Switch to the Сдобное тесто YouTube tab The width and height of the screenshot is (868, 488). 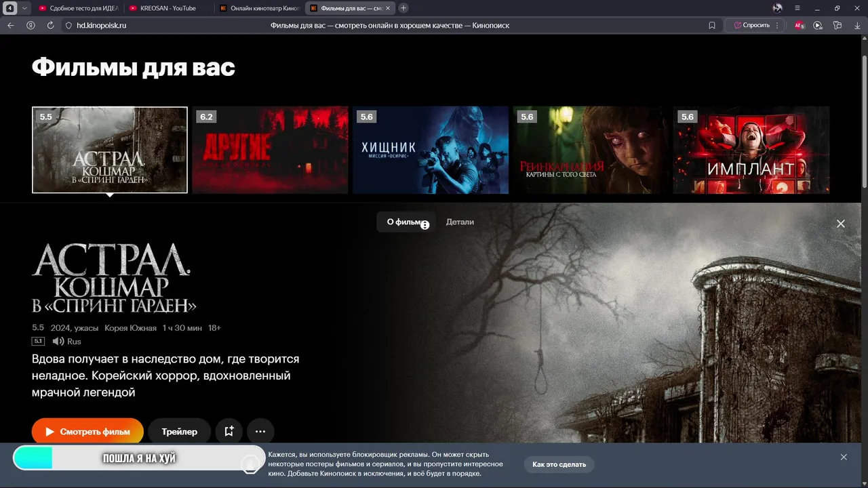pos(78,8)
